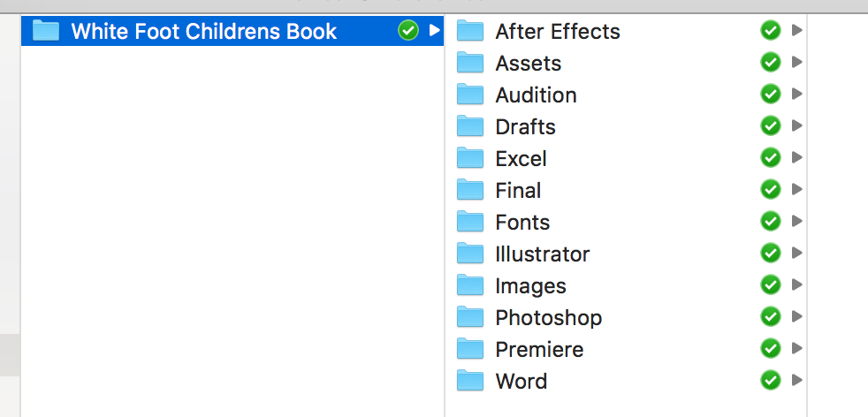This screenshot has width=868, height=417.
Task: Click the green checkmark next to Excel
Action: click(x=770, y=157)
